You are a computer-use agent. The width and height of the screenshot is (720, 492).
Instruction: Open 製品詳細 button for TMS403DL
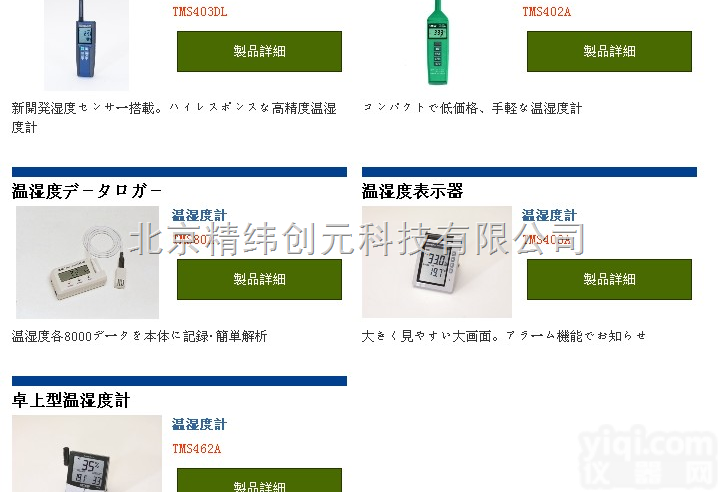pyautogui.click(x=259, y=51)
